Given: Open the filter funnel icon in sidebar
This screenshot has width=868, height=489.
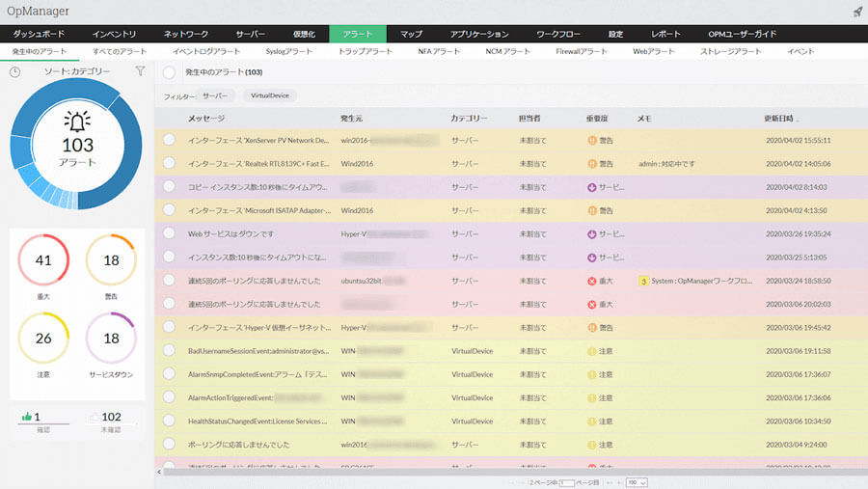Looking at the screenshot, I should 140,71.
